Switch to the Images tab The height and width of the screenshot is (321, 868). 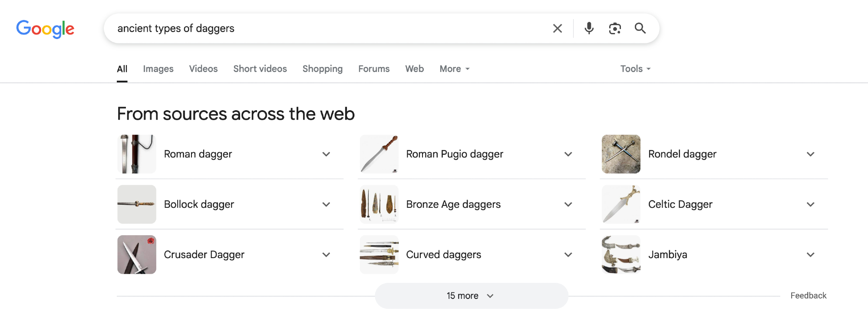click(x=158, y=69)
